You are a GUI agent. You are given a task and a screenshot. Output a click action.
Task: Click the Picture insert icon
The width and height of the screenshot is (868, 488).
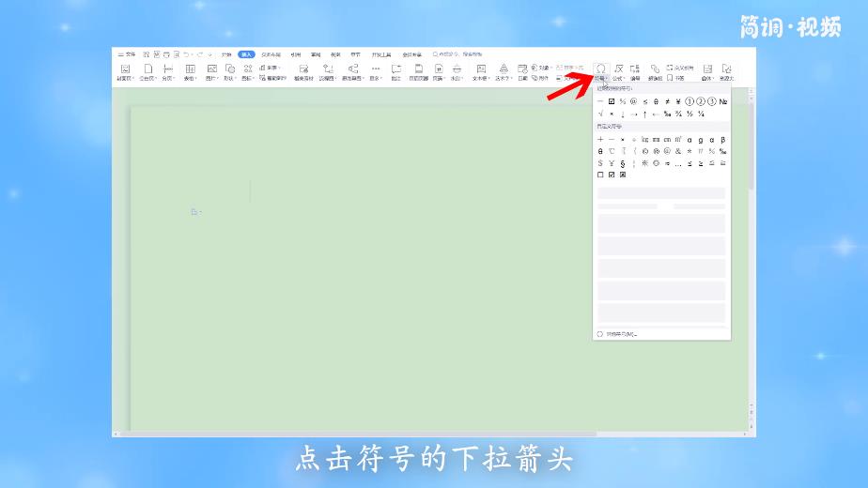[x=211, y=69]
